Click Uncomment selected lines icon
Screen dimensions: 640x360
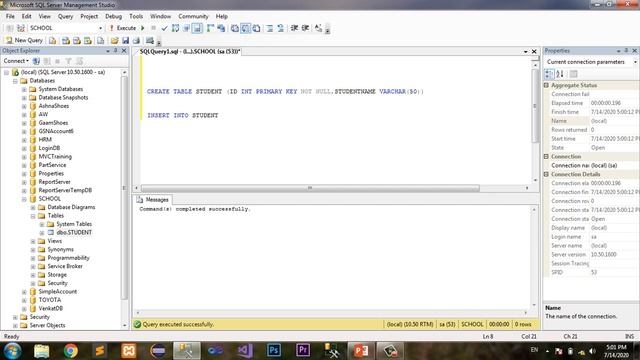[280, 28]
